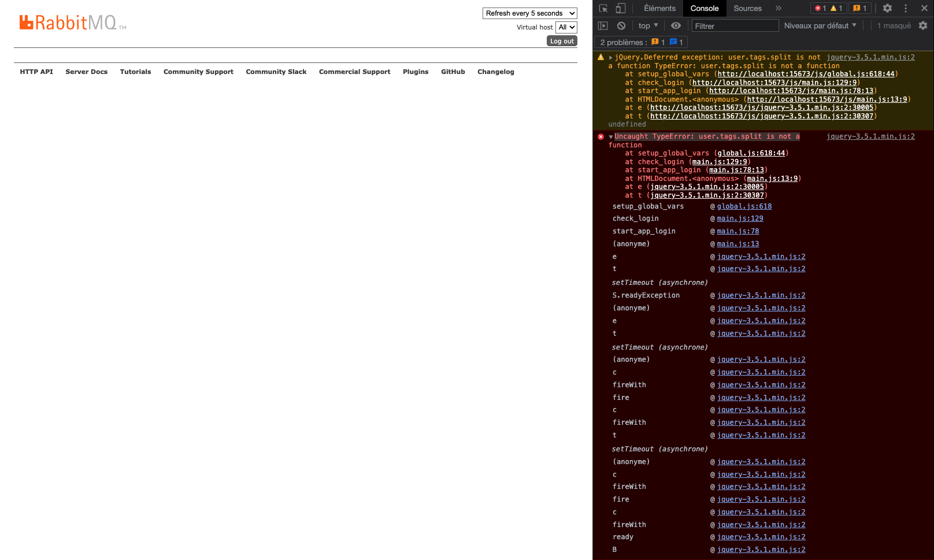The width and height of the screenshot is (934, 560).
Task: Click the Log out button
Action: tap(561, 40)
